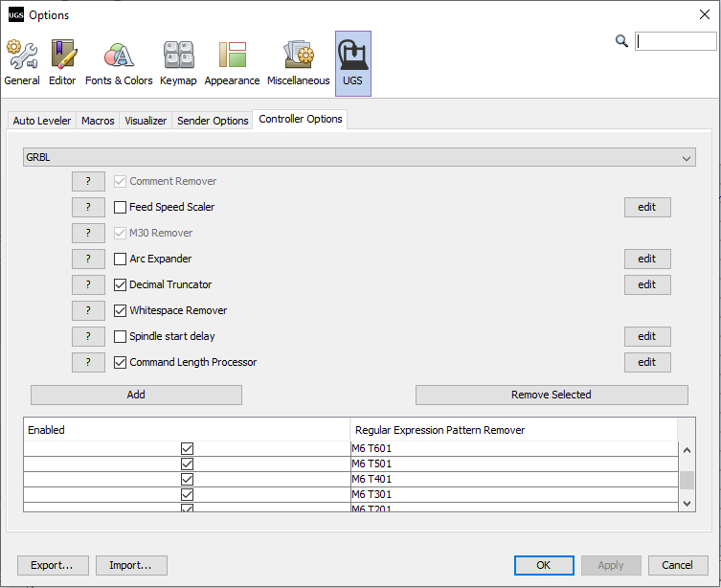
Task: Open the Miscellaneous options category
Action: coord(299,63)
